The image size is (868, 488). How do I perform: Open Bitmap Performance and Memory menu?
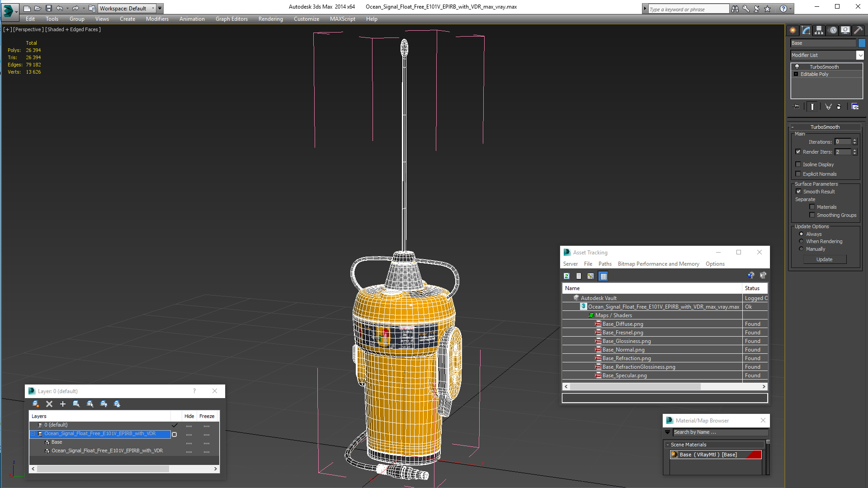(x=658, y=264)
